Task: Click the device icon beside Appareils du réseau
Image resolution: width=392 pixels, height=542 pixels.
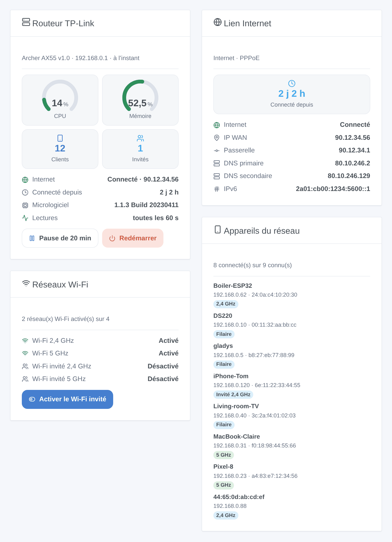Action: click(217, 230)
